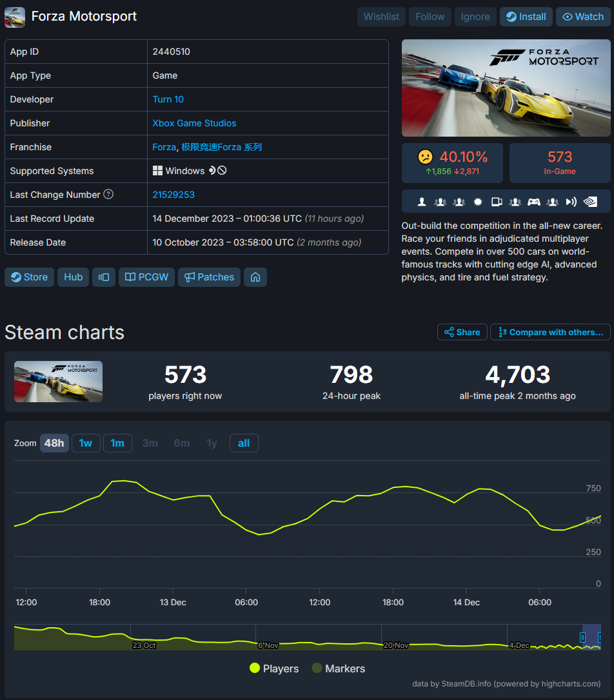Toggle the Markers series in legend
Viewport: 614px width, 700px height.
339,668
